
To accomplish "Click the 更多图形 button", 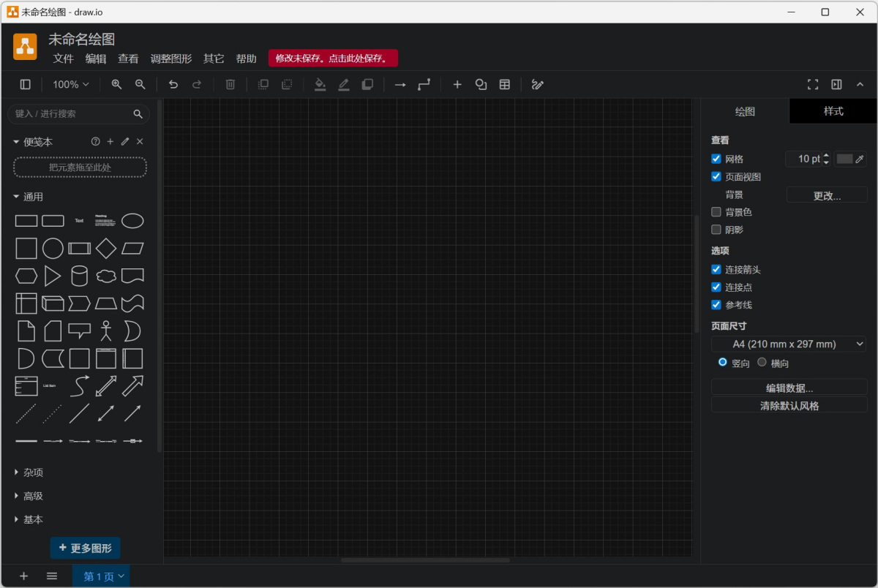I will (85, 547).
